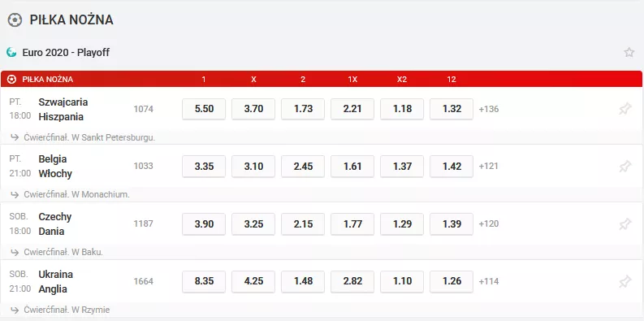The width and height of the screenshot is (644, 321).
Task: Pin the Ukraina vs Anglia match
Action: pyautogui.click(x=625, y=281)
